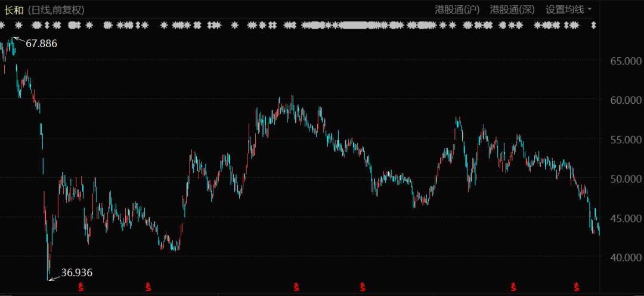Click the 长和 stock name title
This screenshot has width=644, height=296.
pyautogui.click(x=14, y=10)
